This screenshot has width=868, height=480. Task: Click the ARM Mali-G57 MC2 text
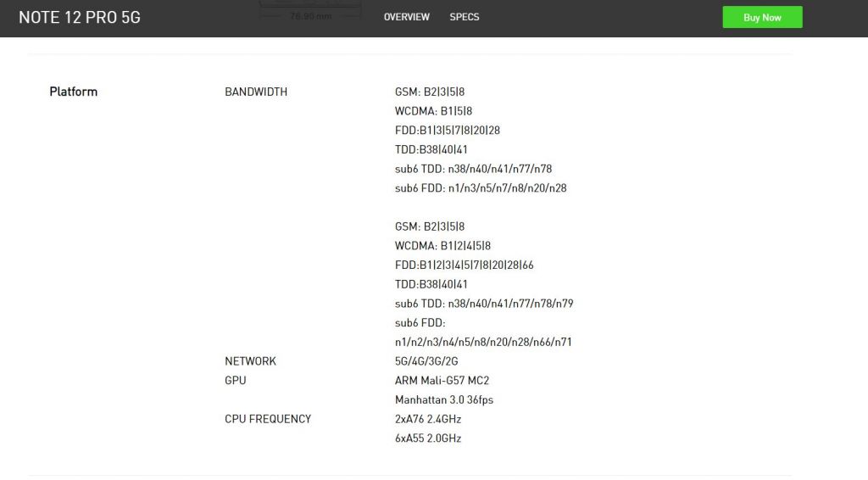(x=442, y=381)
